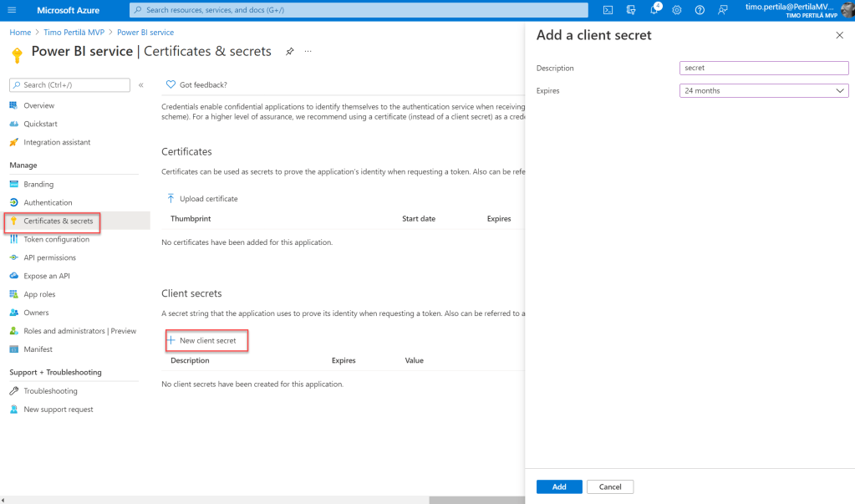
Task: Open the notifications bell icon
Action: pos(654,10)
